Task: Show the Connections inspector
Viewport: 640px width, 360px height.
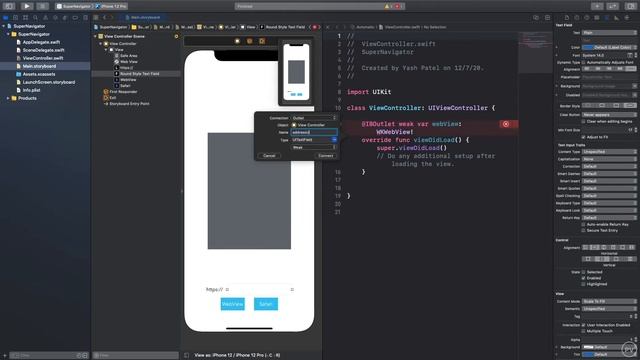Action: point(627,18)
